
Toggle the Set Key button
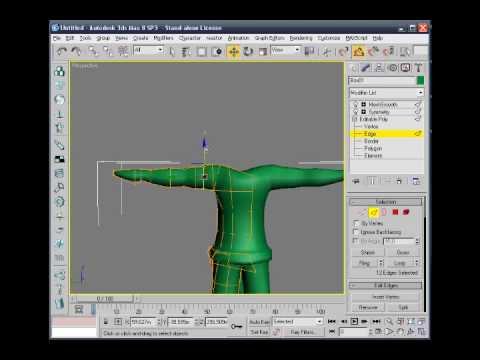pos(259,332)
